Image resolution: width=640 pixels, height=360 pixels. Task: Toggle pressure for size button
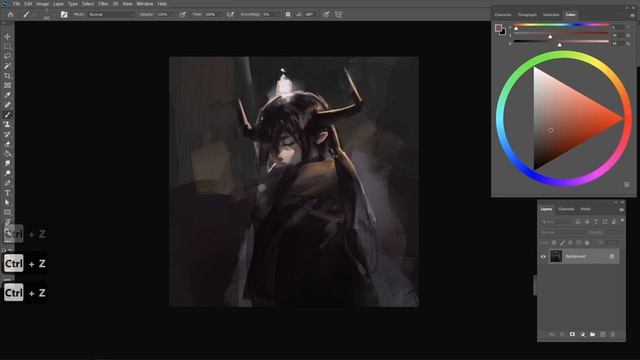click(x=326, y=14)
